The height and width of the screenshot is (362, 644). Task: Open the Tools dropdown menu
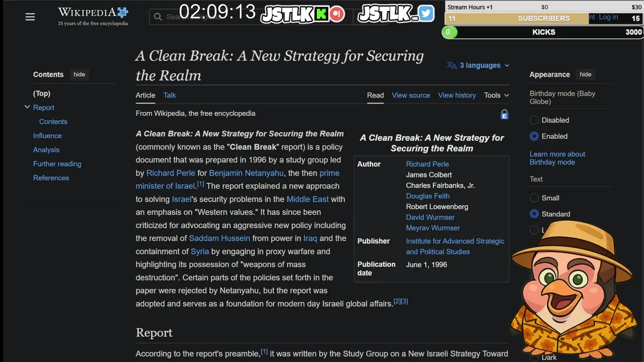pos(497,95)
